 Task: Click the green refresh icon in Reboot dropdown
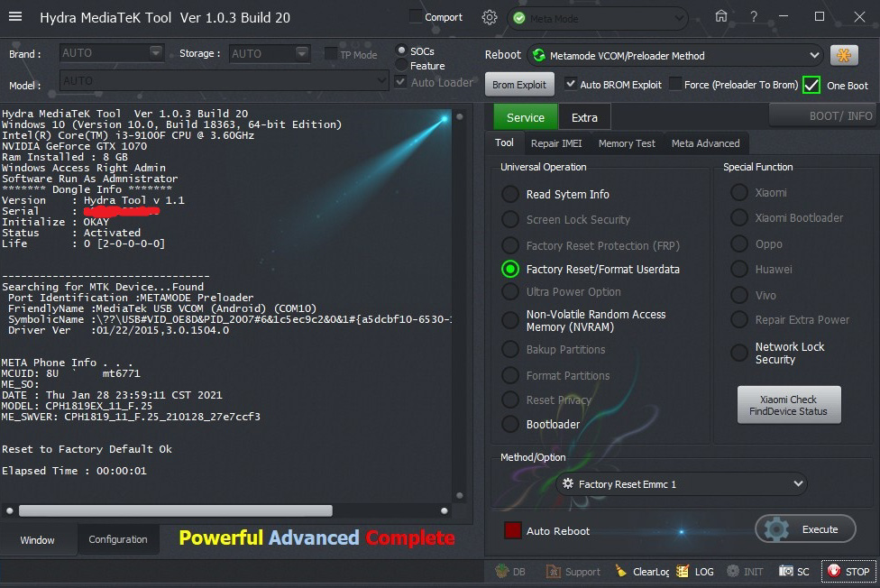(x=539, y=55)
